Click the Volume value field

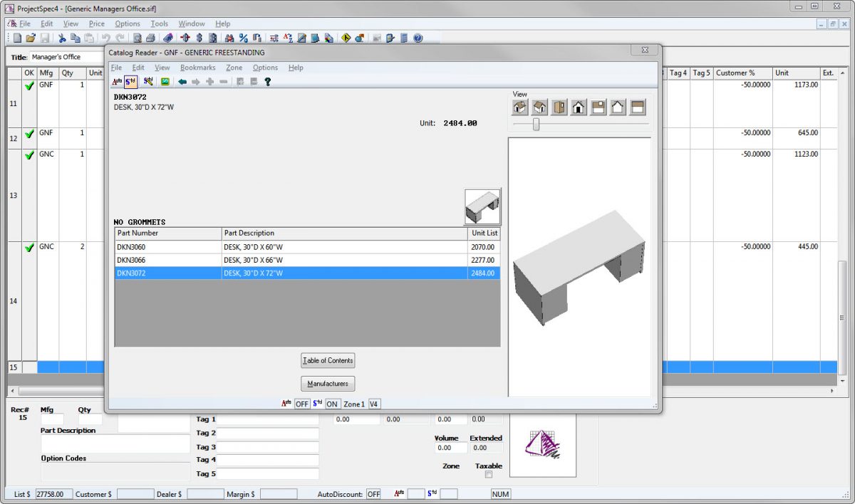click(x=451, y=448)
